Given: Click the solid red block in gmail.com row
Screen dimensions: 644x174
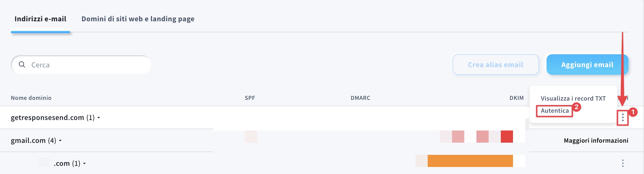Looking at the screenshot, I should tap(507, 137).
